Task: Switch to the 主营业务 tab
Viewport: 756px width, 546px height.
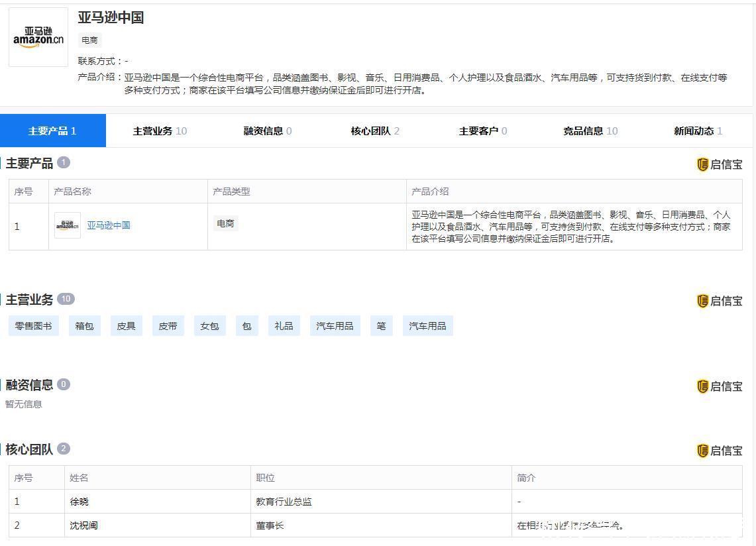Action: tap(160, 131)
